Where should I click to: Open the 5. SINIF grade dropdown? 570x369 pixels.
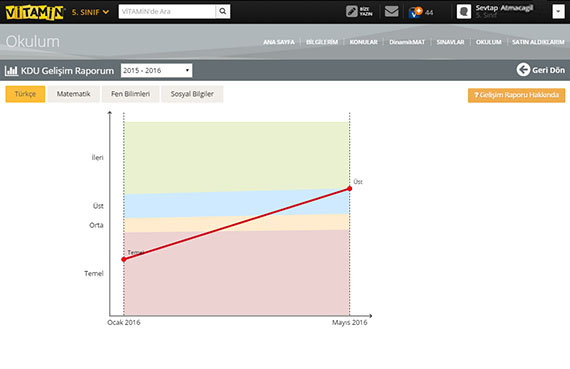(90, 12)
